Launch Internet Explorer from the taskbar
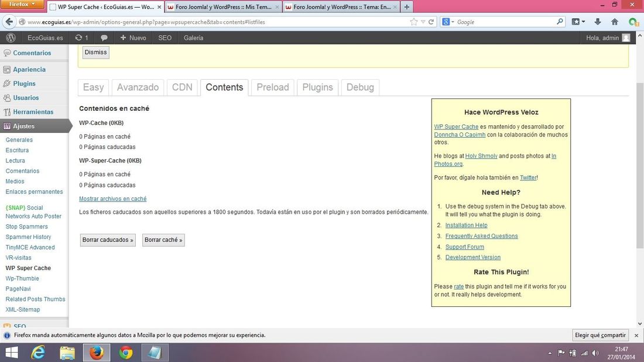 (x=38, y=353)
